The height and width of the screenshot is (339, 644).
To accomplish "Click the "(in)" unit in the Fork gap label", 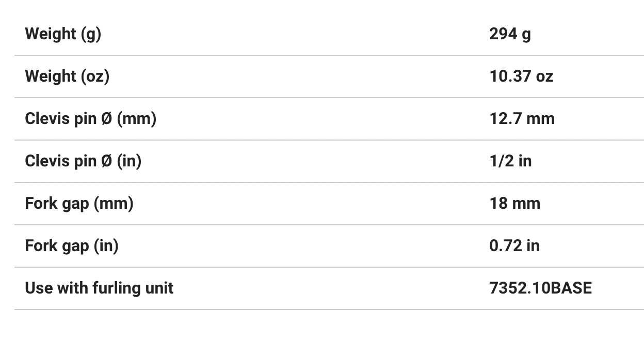I will pyautogui.click(x=106, y=246).
